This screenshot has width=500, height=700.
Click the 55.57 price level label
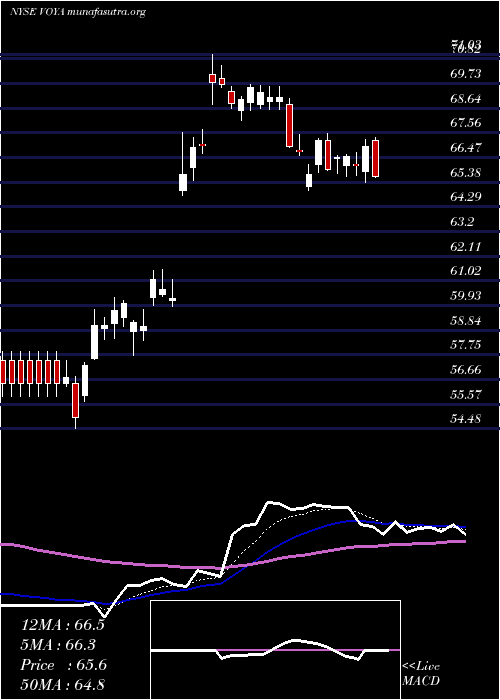466,394
